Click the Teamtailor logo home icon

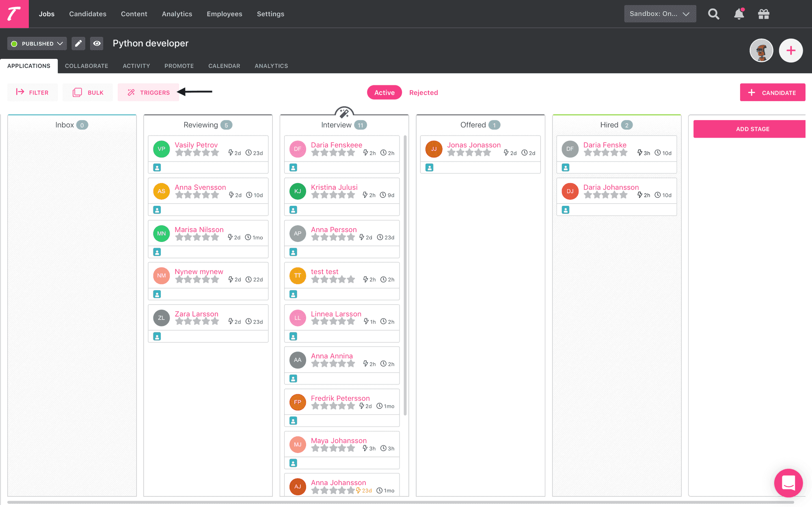tap(14, 14)
